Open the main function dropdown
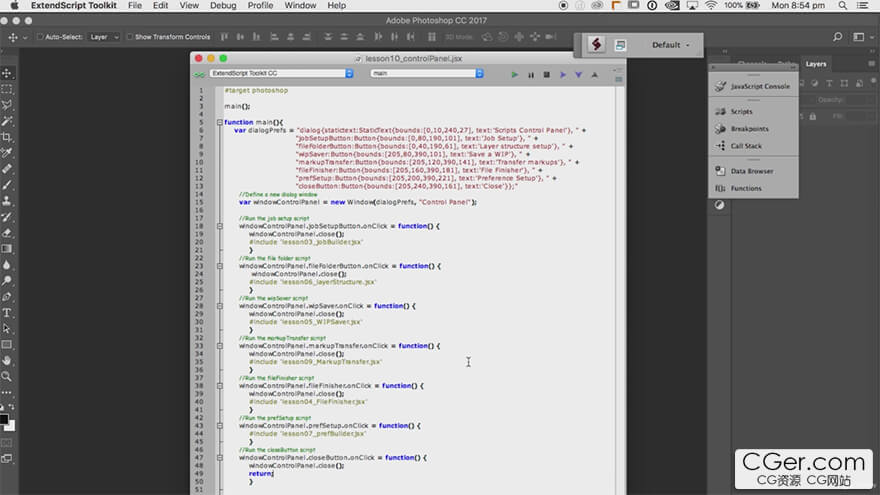880x495 pixels. click(427, 74)
